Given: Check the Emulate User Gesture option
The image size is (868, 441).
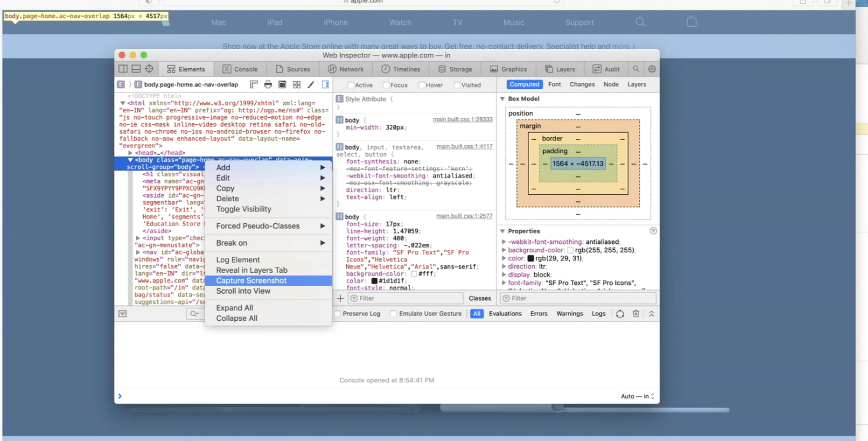Looking at the screenshot, I should pyautogui.click(x=393, y=314).
